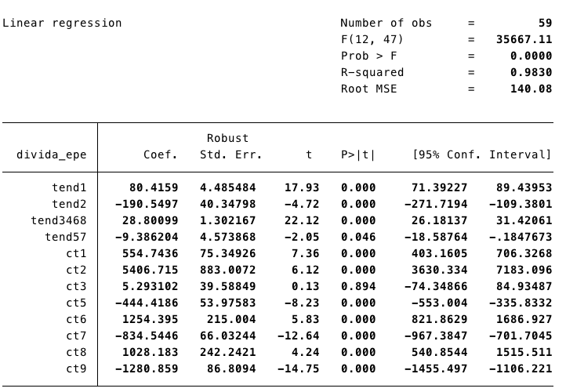This screenshot has height=392, width=566.
Task: Select the F statistic value 35667.11
Action: (x=524, y=39)
